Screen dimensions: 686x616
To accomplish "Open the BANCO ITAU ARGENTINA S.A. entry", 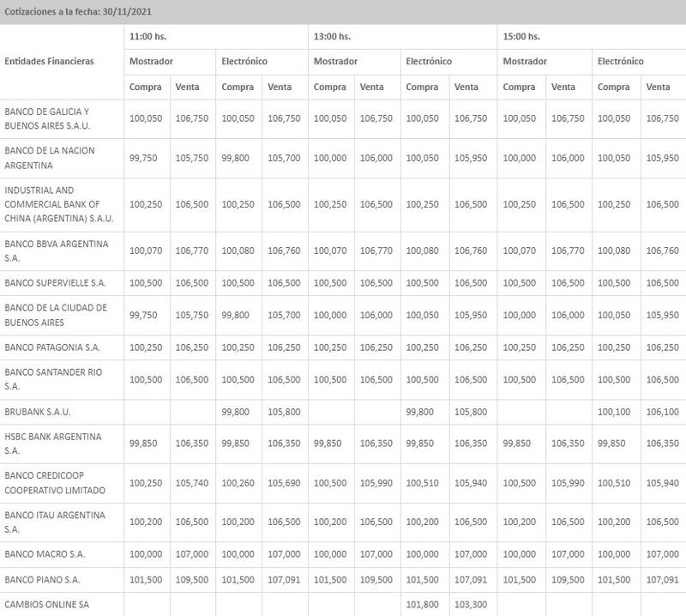I will click(x=55, y=521).
